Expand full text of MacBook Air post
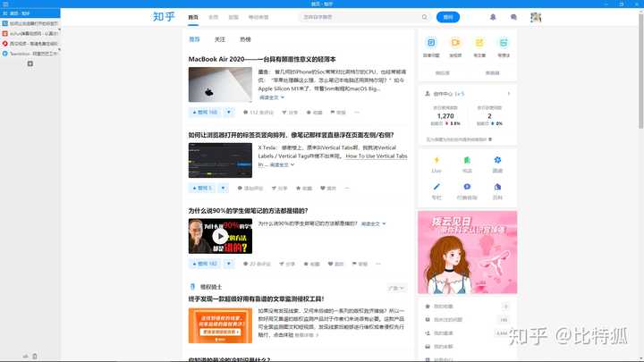Viewport: 644px width, 362px height. pos(272,97)
